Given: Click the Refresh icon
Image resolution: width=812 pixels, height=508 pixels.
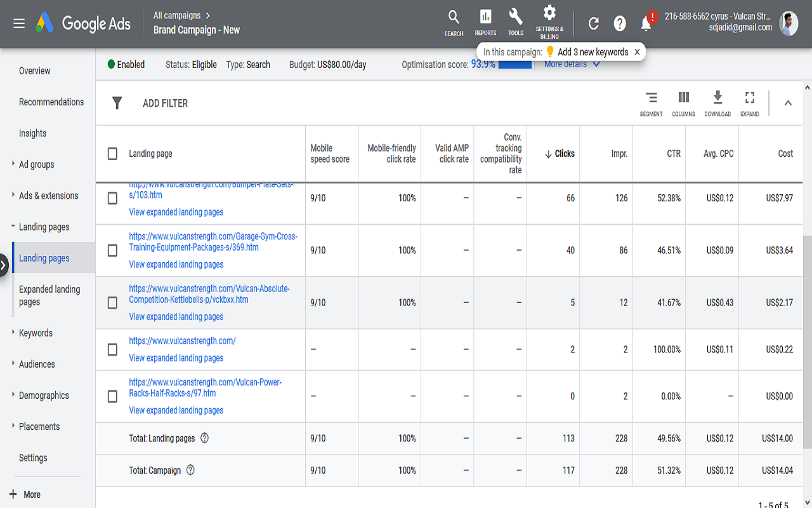Looking at the screenshot, I should pos(594,23).
